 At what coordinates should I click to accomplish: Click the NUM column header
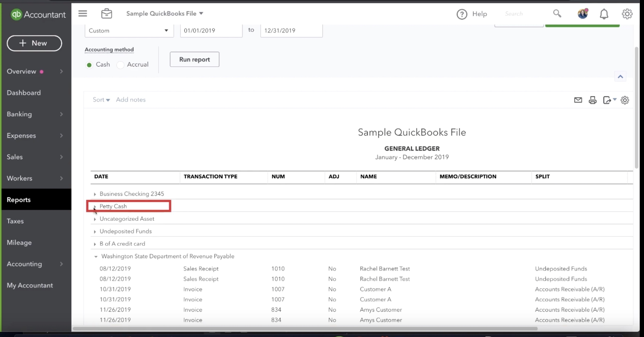(278, 177)
